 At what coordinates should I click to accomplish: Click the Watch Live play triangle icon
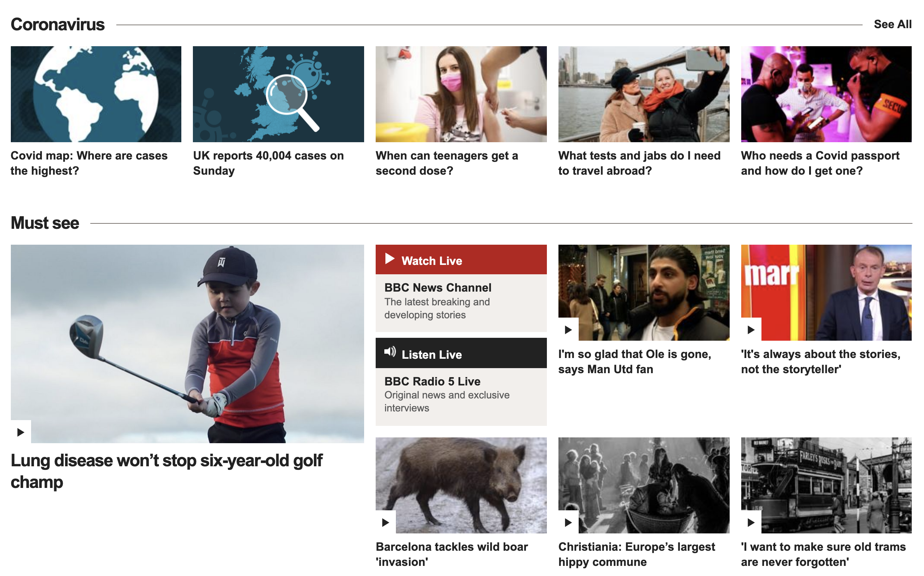coord(389,259)
